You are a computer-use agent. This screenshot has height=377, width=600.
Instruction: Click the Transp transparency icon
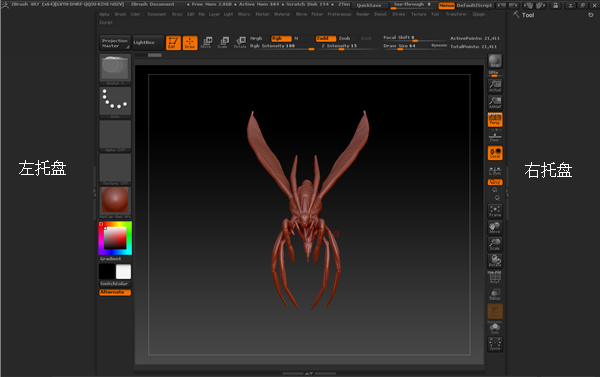click(495, 294)
